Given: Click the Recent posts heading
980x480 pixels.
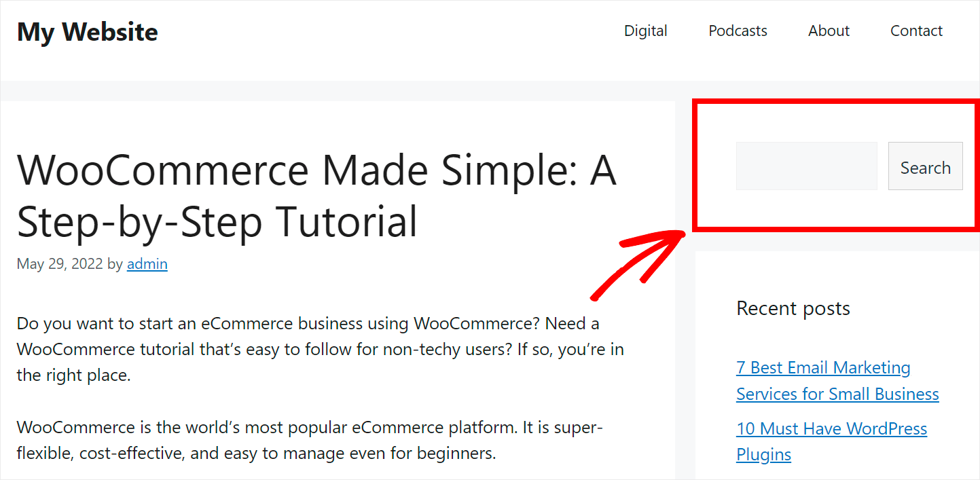Looking at the screenshot, I should 793,308.
